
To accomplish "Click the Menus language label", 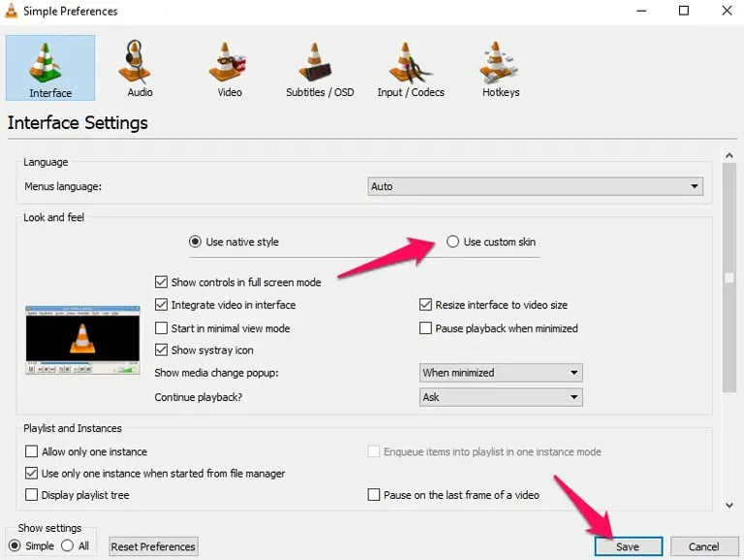I will [63, 187].
